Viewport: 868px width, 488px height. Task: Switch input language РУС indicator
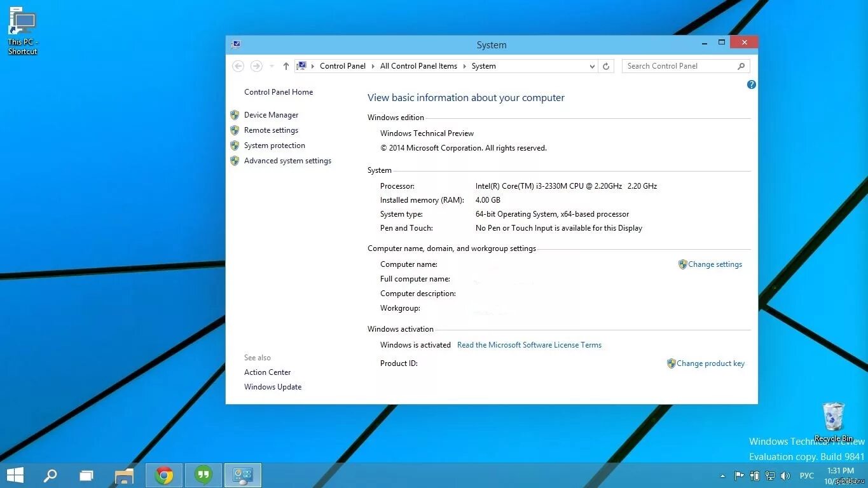pyautogui.click(x=807, y=475)
